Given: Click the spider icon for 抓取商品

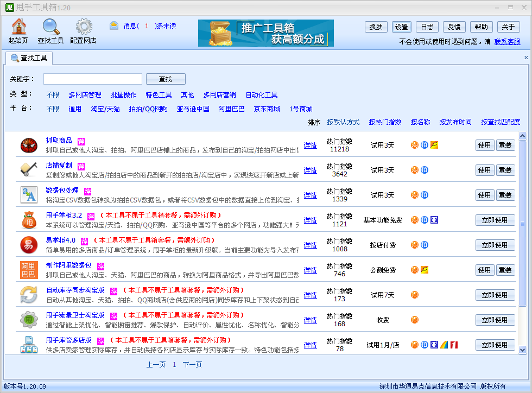Looking at the screenshot, I should tap(29, 145).
